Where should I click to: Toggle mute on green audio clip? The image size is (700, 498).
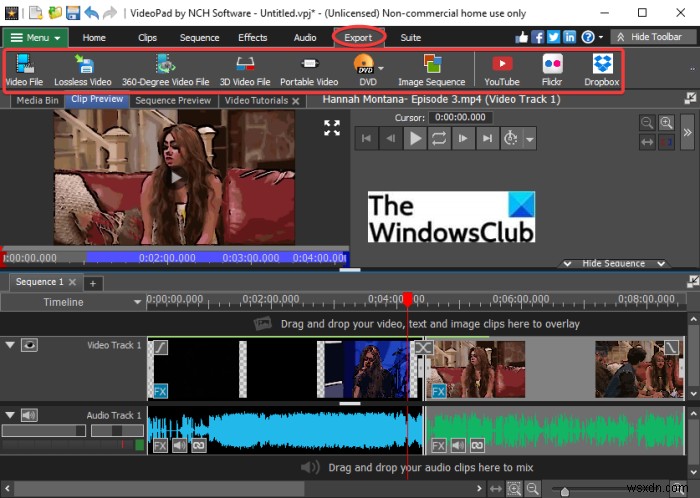point(458,445)
